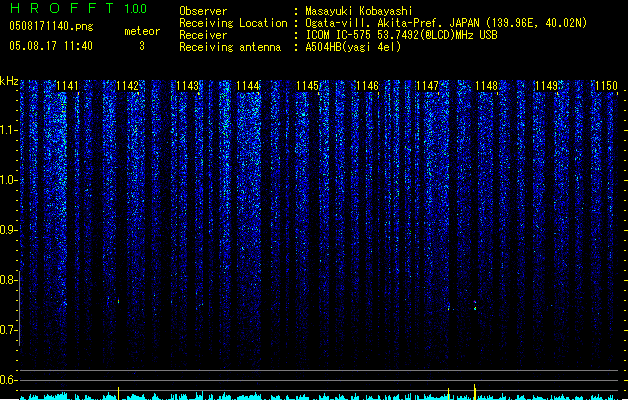The height and width of the screenshot is (400, 629).
Task: Click the Receiver label
Action: pos(203,35)
